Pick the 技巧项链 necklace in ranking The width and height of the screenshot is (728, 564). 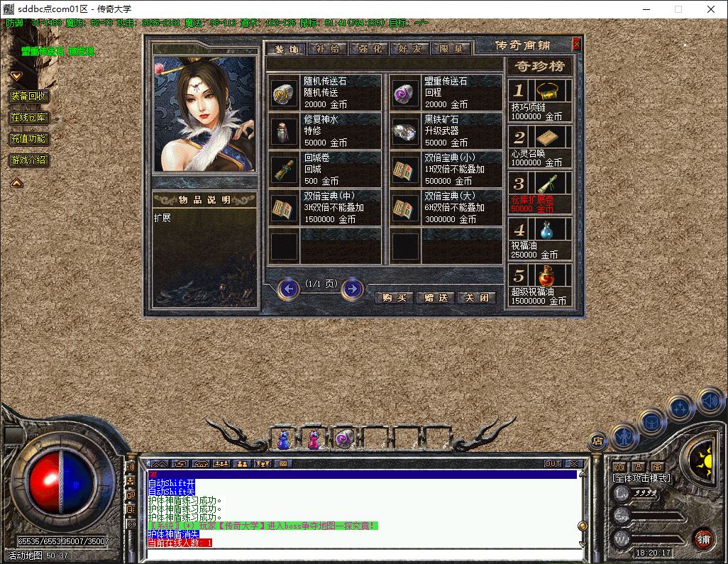click(x=548, y=91)
